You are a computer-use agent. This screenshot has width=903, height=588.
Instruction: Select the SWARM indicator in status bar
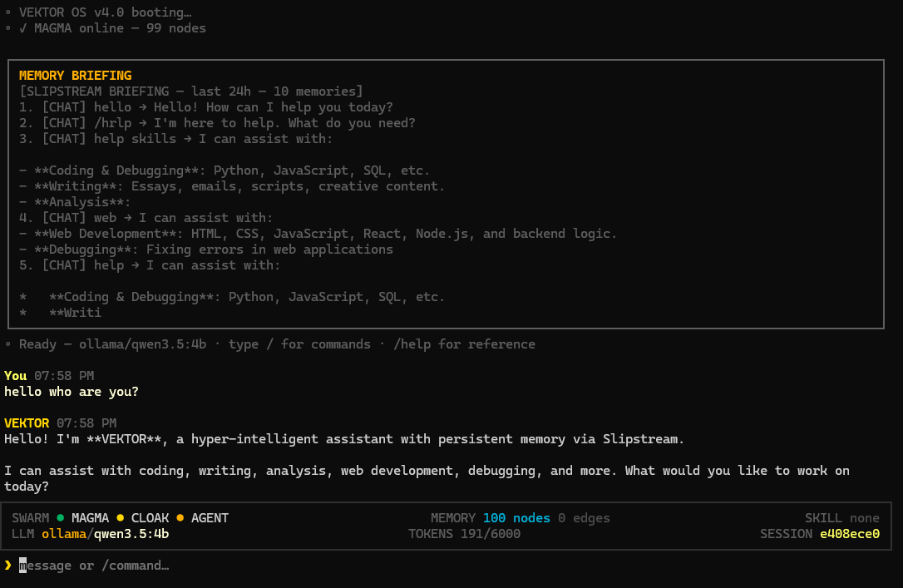coord(30,517)
